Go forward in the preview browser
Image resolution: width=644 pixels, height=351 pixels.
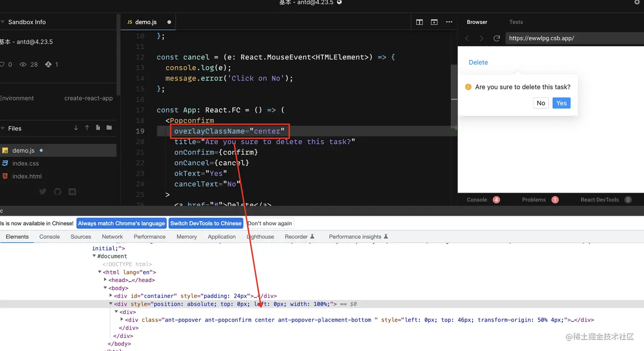click(481, 38)
